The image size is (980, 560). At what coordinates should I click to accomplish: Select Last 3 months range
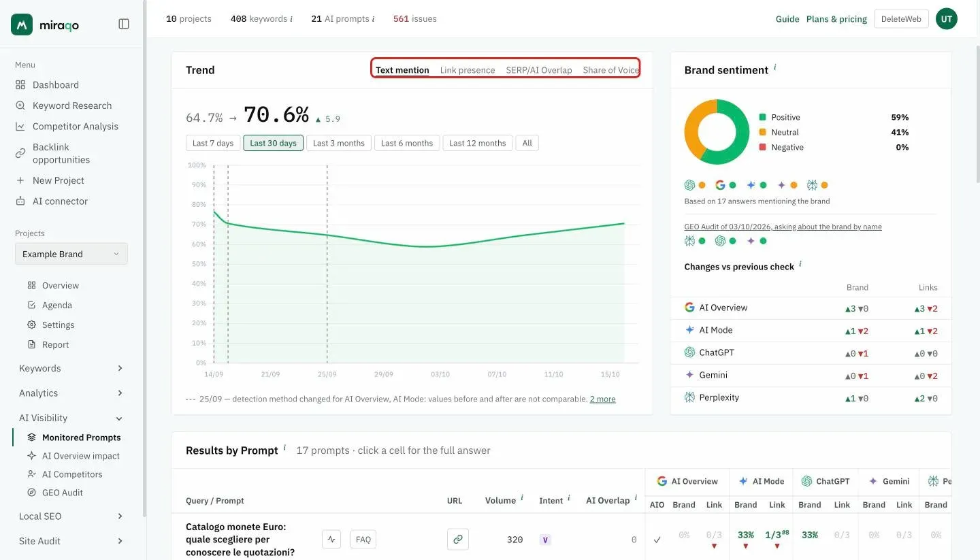click(339, 144)
